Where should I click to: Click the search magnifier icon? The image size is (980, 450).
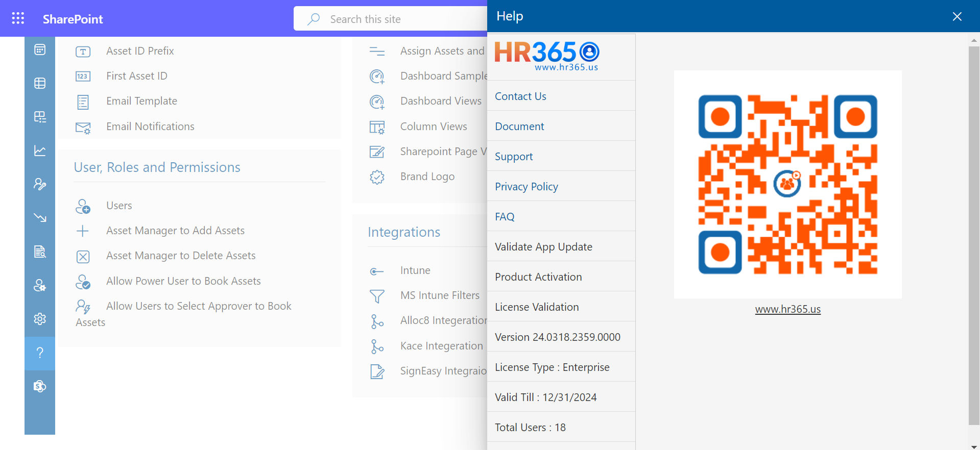pos(314,19)
